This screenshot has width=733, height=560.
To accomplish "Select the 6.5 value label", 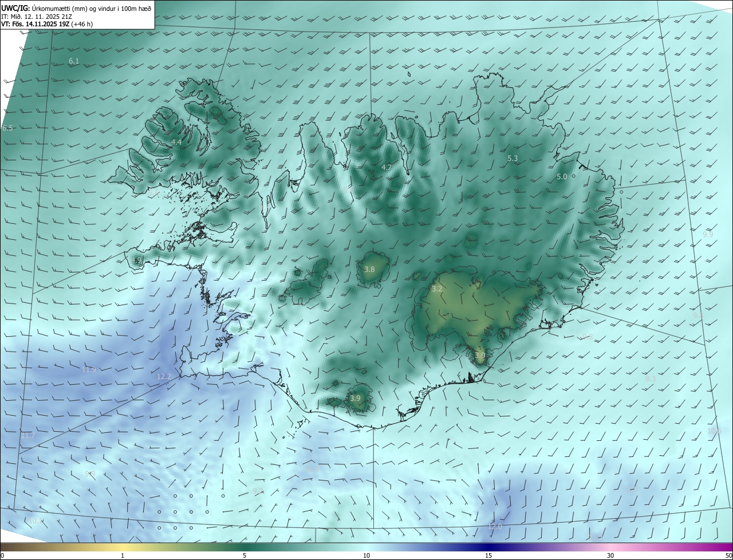I will coord(7,128).
